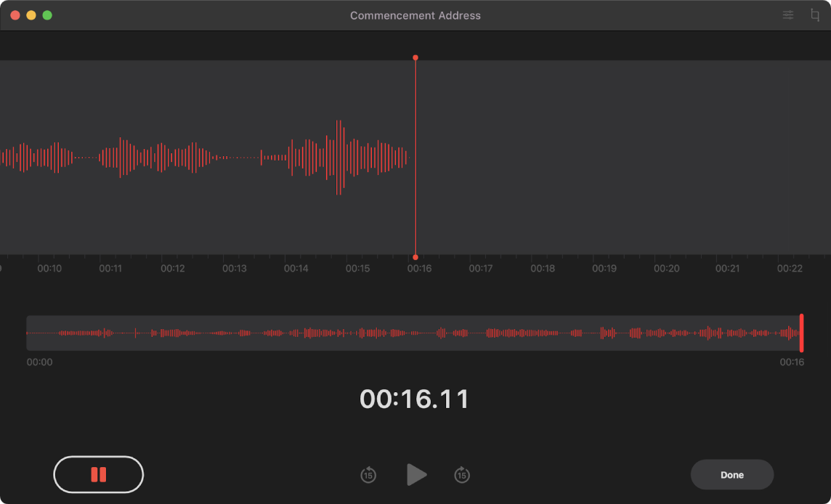Click the skip back 15 seconds icon
This screenshot has width=831, height=504.
(x=368, y=474)
